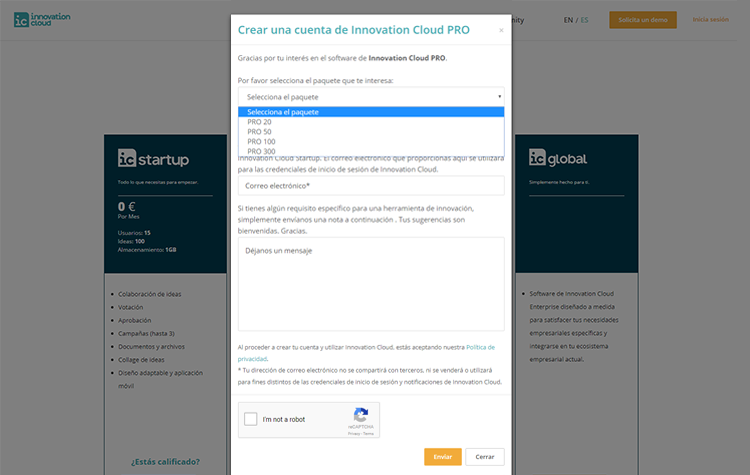Select the PRO 20 option

[x=371, y=122]
